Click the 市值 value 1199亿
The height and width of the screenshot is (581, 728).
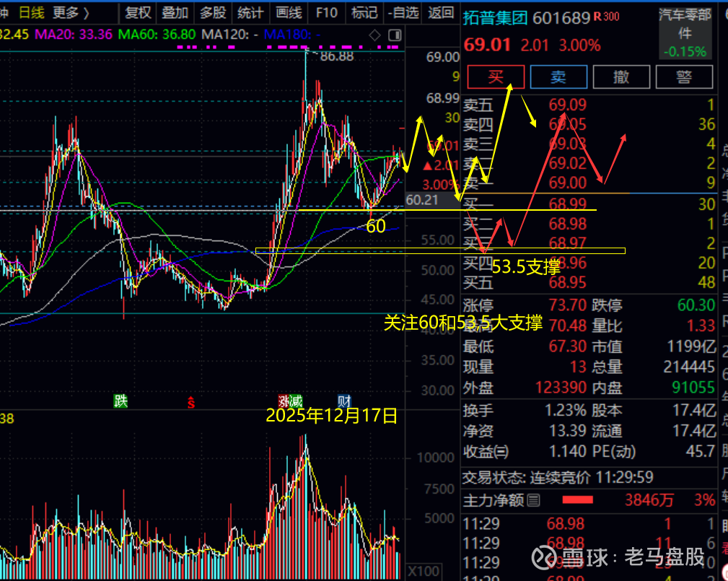(x=691, y=346)
